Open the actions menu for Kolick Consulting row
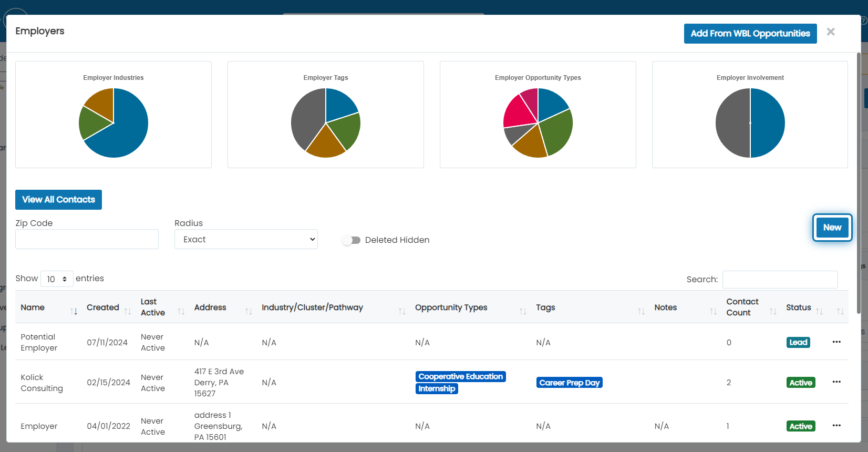The height and width of the screenshot is (452, 868). (836, 382)
